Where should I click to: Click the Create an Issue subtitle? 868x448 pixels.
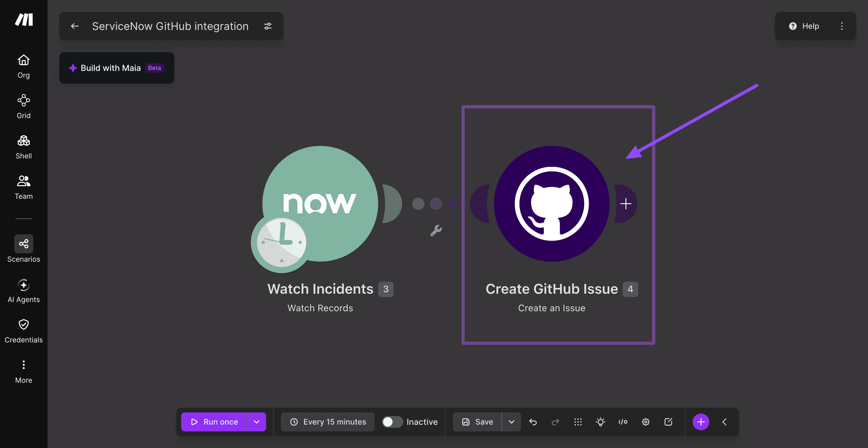click(x=552, y=308)
